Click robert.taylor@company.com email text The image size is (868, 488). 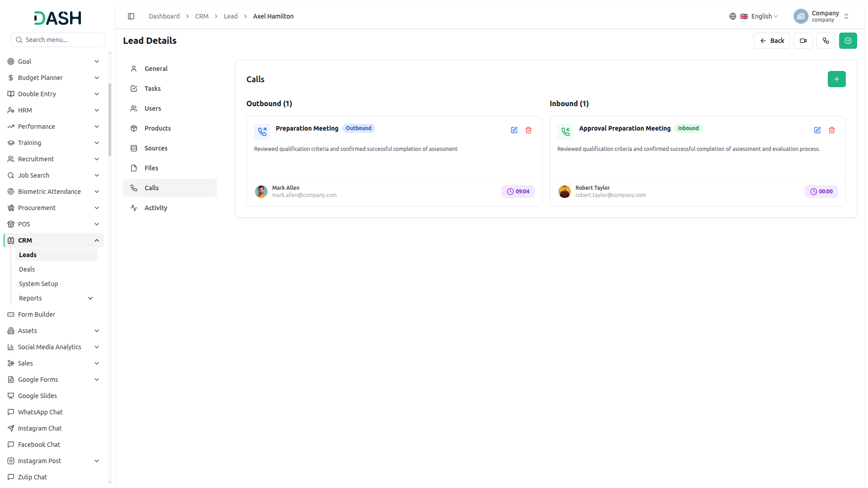(x=610, y=195)
